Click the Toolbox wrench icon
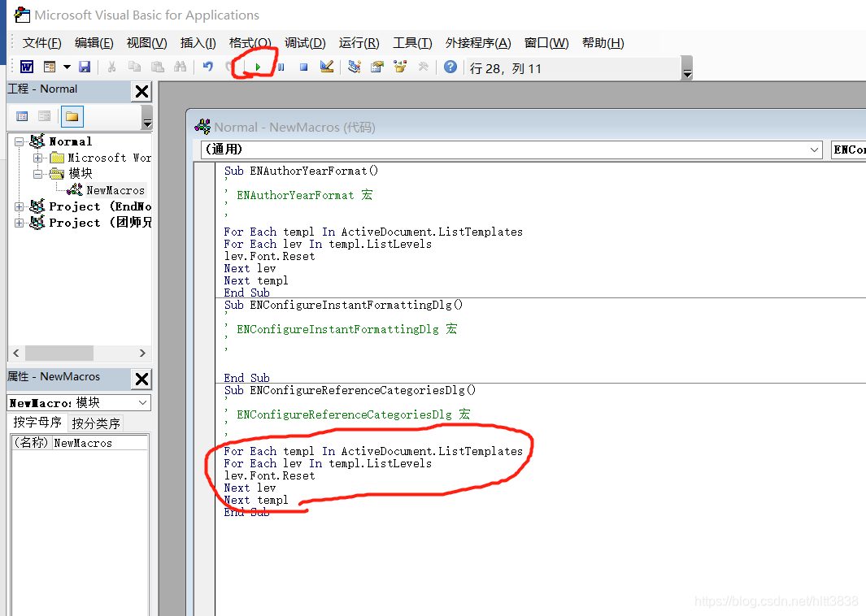This screenshot has width=866, height=616. [423, 67]
